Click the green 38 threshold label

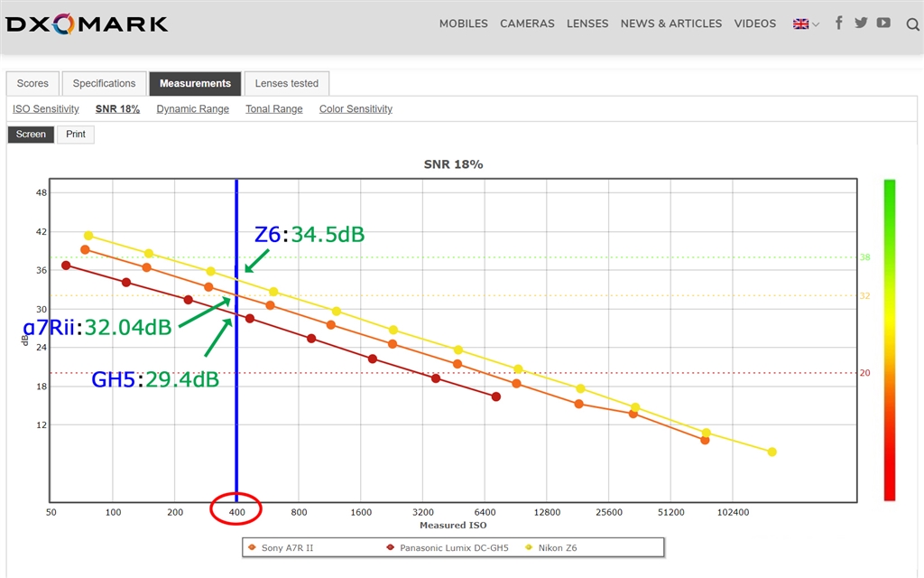point(864,257)
